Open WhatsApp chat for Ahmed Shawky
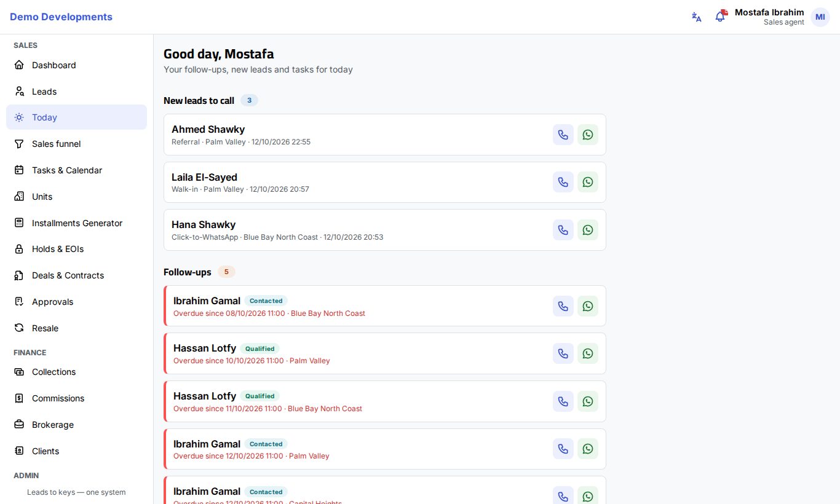 (x=588, y=135)
